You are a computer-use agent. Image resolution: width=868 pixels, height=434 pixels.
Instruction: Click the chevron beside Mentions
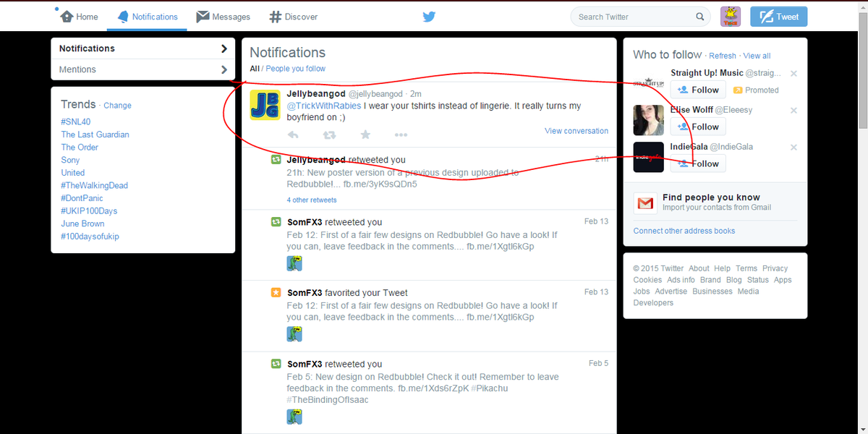tap(224, 69)
